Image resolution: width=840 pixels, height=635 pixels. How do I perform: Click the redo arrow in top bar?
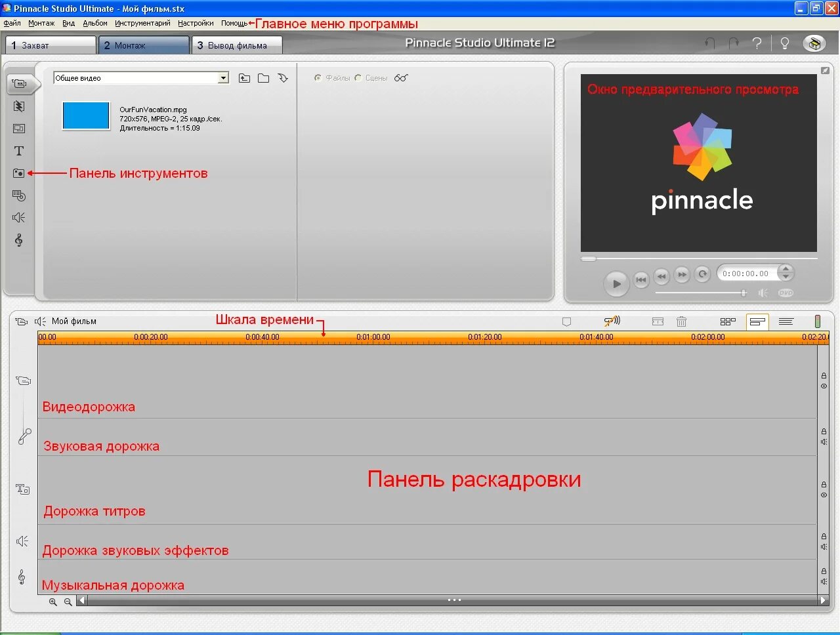(x=734, y=43)
